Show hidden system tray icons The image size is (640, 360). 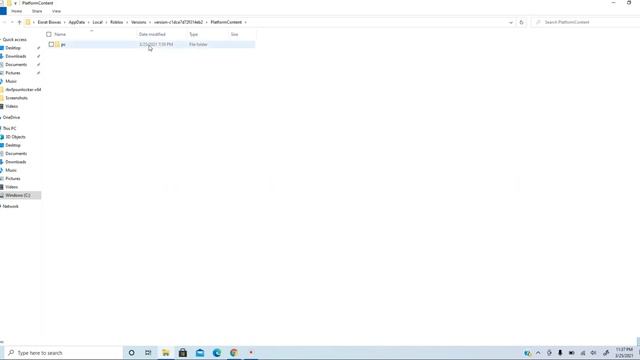tap(538, 353)
